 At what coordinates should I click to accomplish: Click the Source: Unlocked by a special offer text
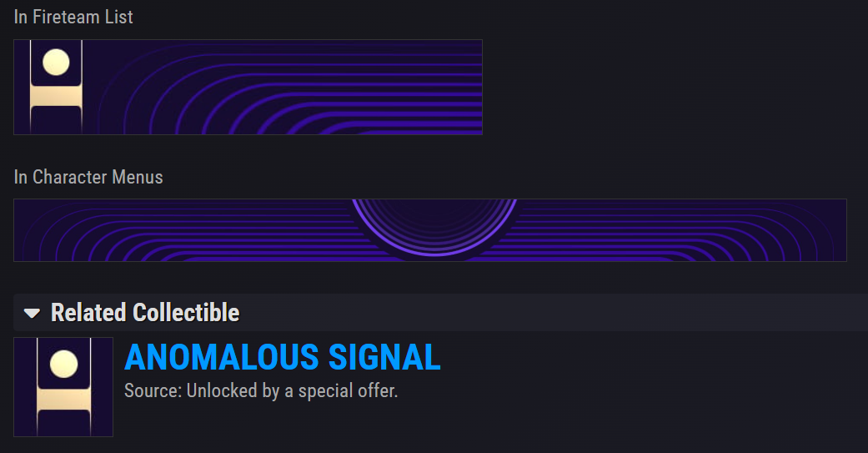point(261,391)
